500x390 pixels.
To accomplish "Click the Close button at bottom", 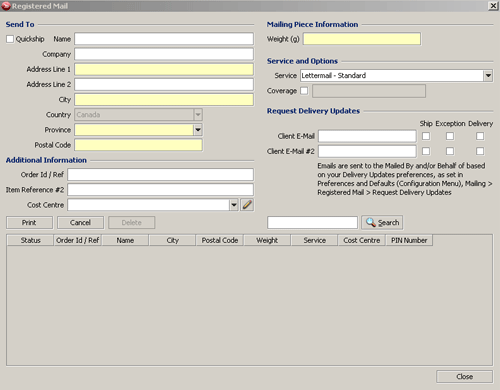I will 464,377.
